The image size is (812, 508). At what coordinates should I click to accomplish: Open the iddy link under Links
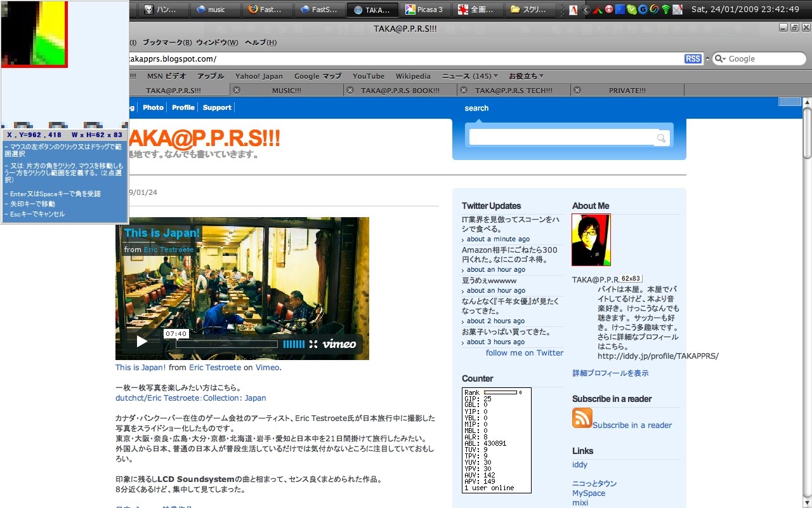tap(580, 464)
